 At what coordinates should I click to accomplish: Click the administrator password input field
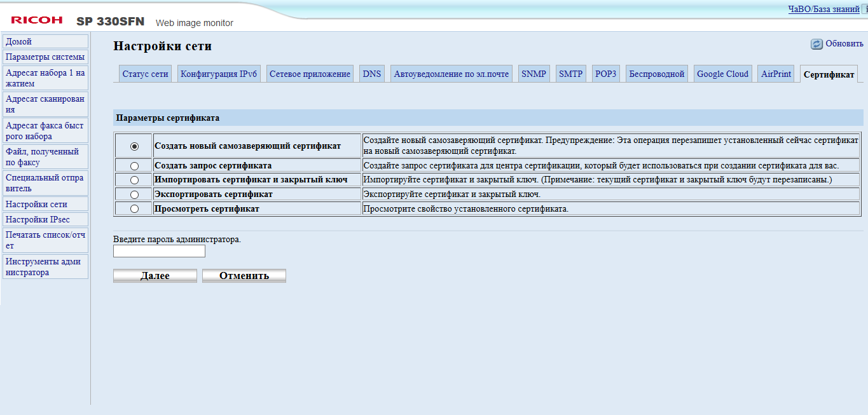point(159,252)
